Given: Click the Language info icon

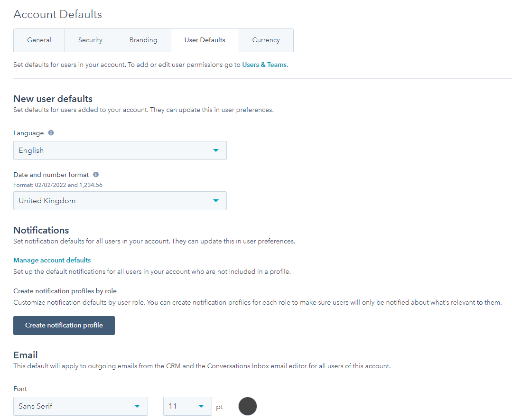Looking at the screenshot, I should point(51,132).
